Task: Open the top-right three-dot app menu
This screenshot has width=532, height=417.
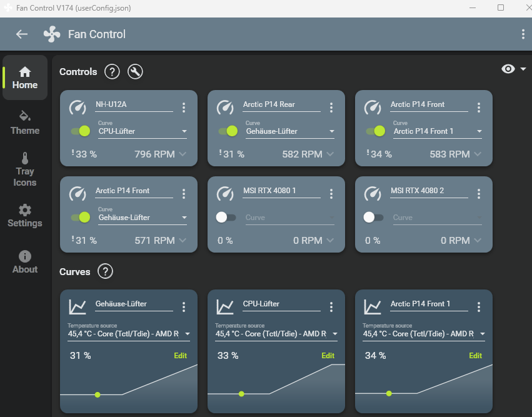Action: click(x=523, y=34)
